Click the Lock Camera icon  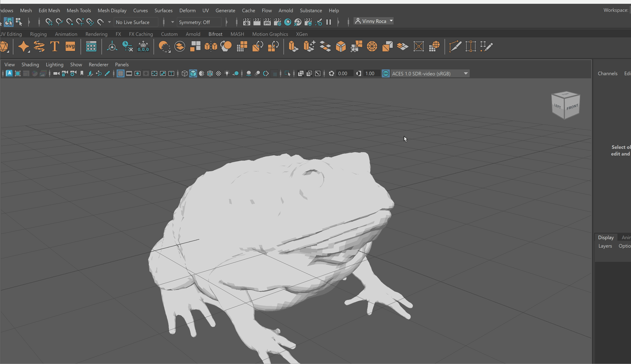point(65,73)
